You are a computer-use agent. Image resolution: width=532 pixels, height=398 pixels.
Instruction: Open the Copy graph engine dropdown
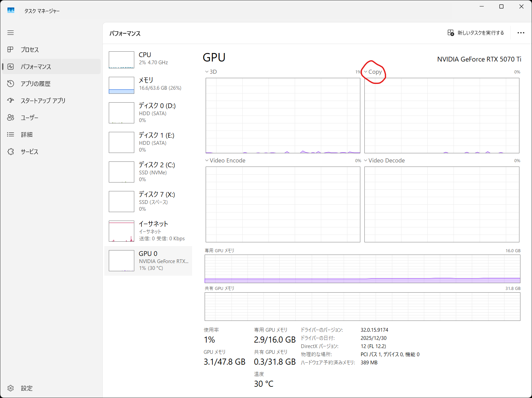[373, 72]
